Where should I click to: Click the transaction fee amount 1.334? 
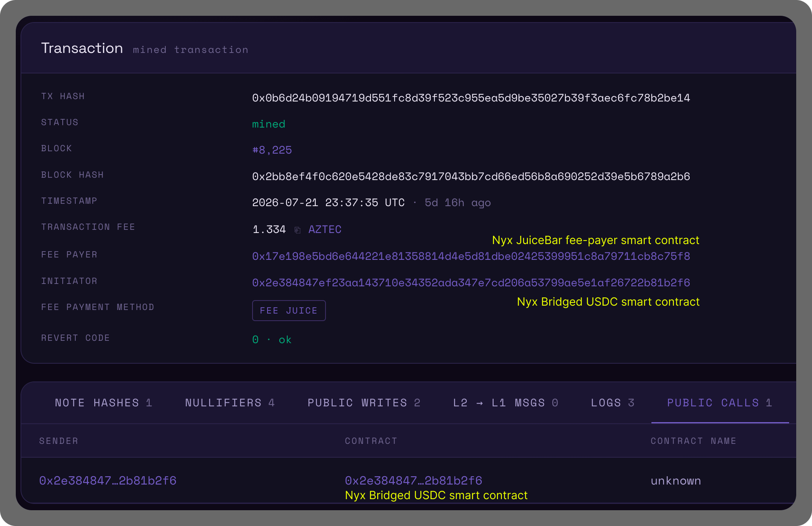pyautogui.click(x=269, y=229)
